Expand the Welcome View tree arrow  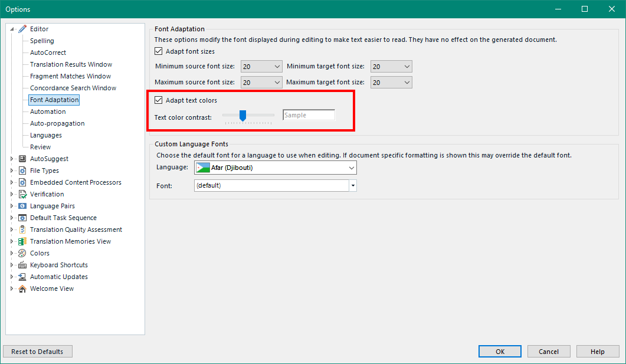[x=12, y=288]
